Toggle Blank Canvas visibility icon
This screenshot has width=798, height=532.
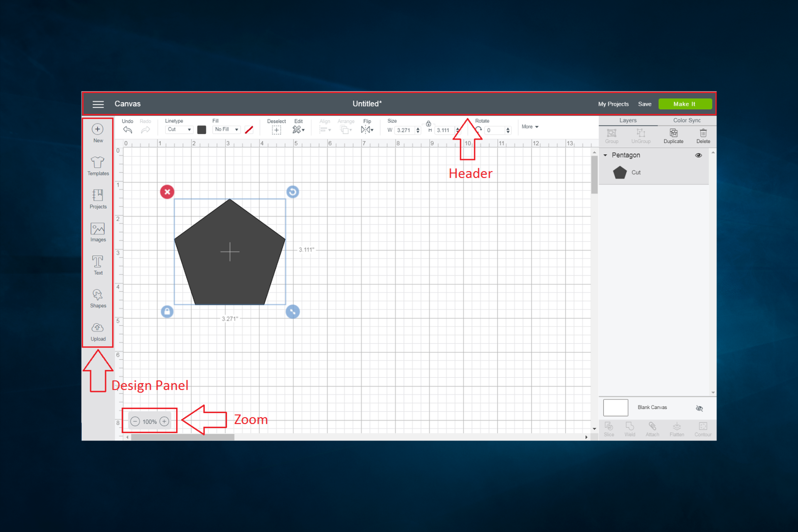tap(699, 408)
